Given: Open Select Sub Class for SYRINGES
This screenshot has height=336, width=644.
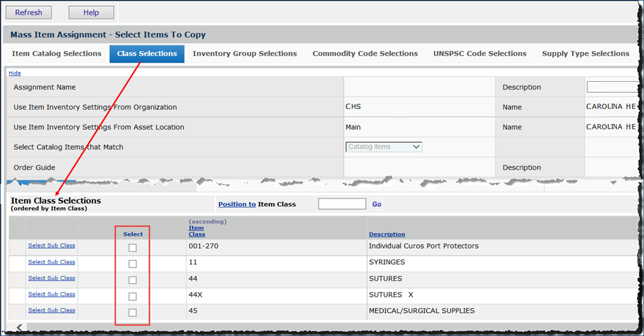Looking at the screenshot, I should 52,262.
